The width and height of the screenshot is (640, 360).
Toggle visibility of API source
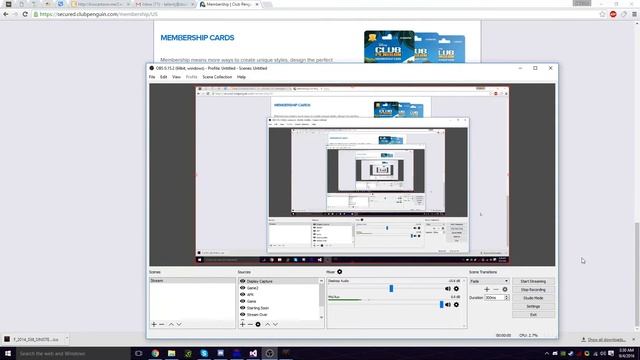click(242, 295)
